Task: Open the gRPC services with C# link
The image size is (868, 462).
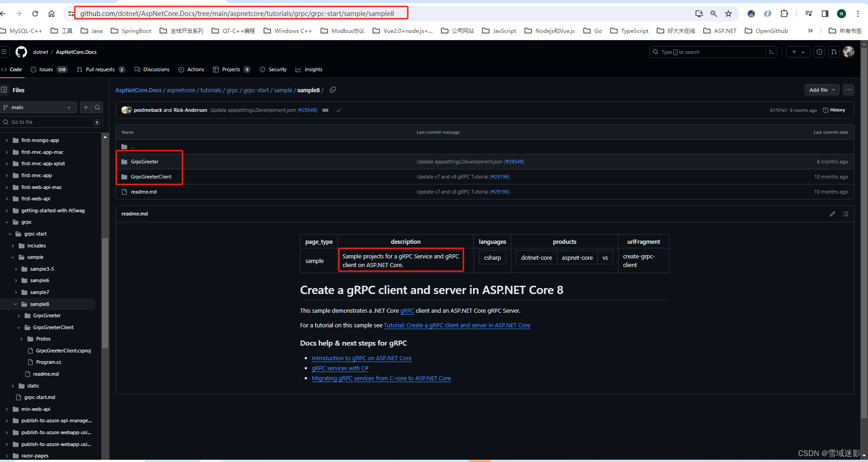Action: 340,368
